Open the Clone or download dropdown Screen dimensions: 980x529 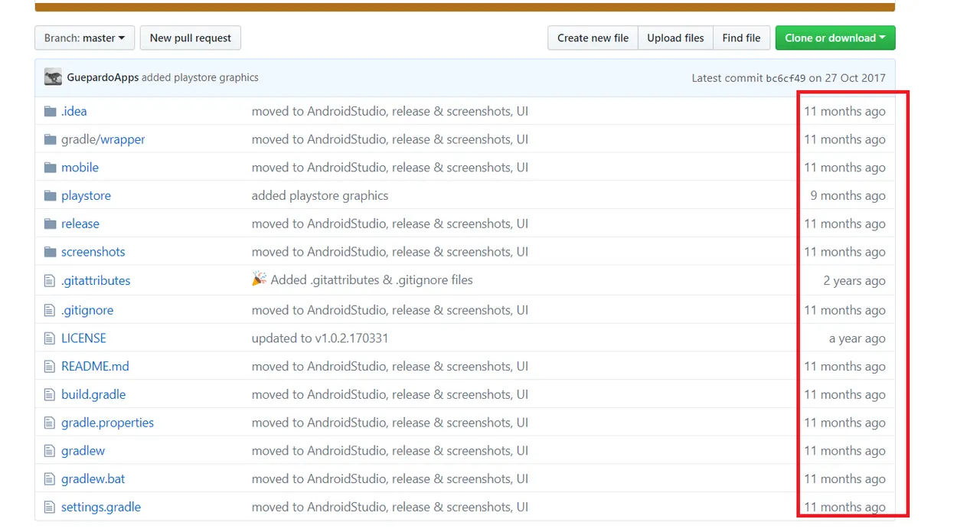[835, 38]
